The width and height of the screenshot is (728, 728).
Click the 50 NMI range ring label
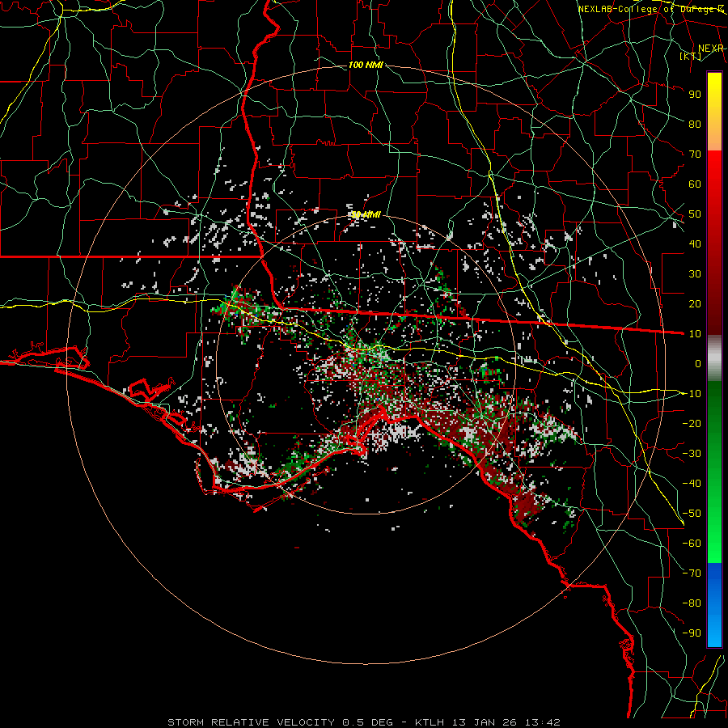click(x=366, y=214)
